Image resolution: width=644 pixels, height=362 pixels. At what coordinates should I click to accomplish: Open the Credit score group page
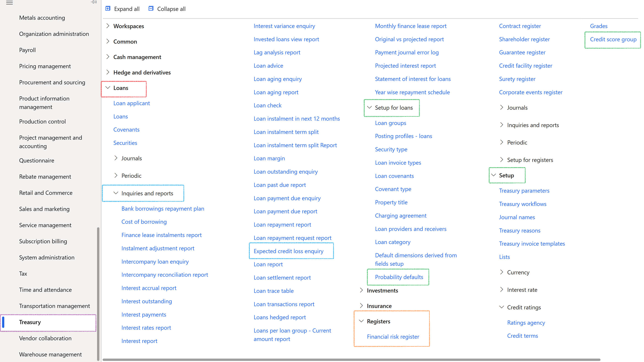click(613, 39)
